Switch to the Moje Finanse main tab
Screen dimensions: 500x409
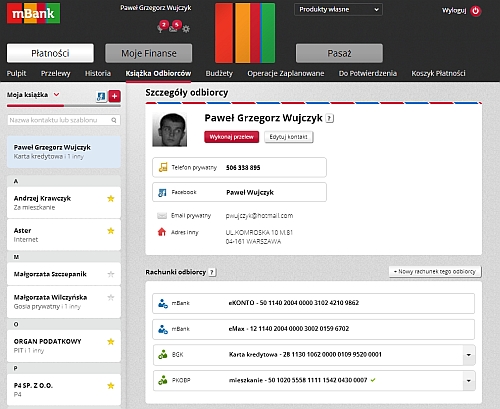pos(149,53)
